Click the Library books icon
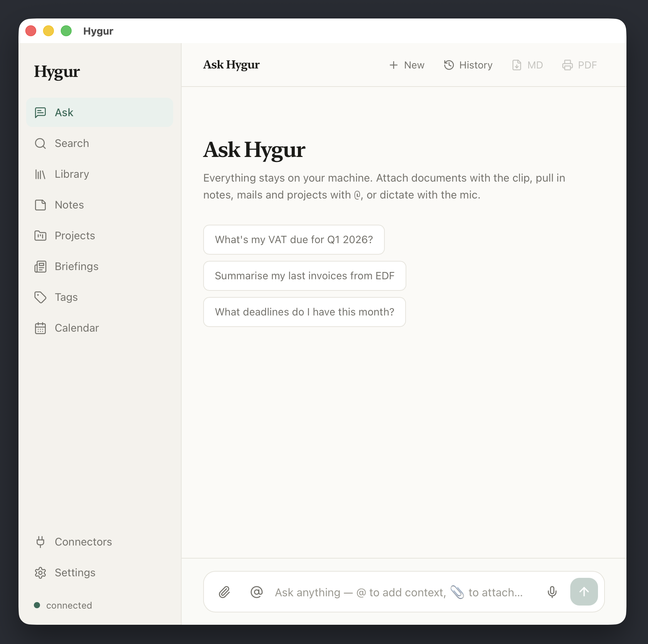648x644 pixels. click(40, 174)
